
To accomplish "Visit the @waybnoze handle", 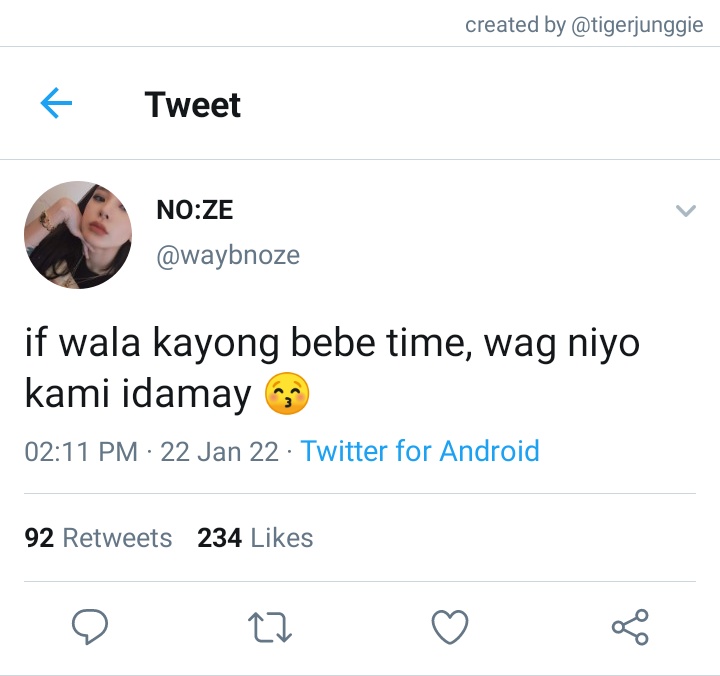I will point(228,255).
